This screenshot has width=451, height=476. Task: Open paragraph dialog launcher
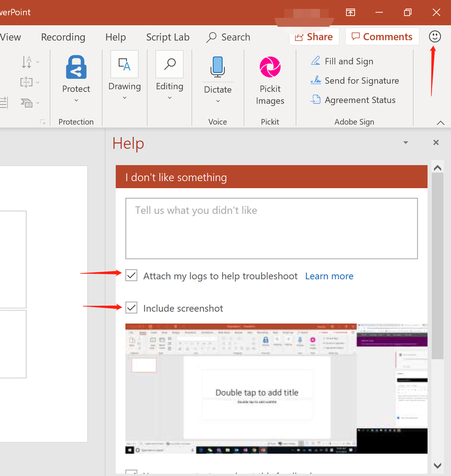(x=42, y=122)
